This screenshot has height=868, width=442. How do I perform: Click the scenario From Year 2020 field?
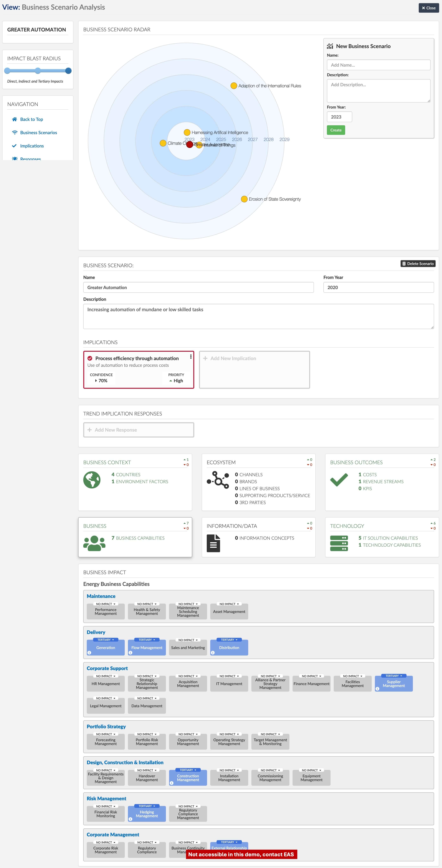pos(379,287)
